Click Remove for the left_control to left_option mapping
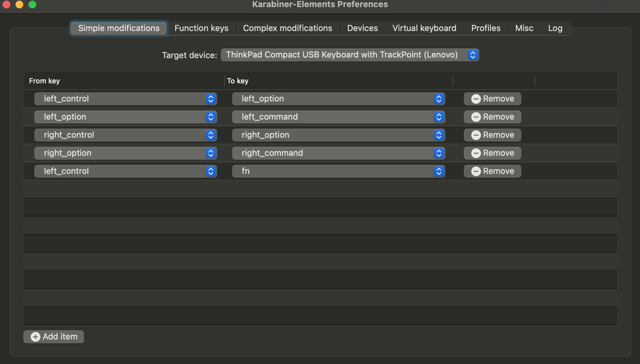The width and height of the screenshot is (640, 364). point(492,99)
